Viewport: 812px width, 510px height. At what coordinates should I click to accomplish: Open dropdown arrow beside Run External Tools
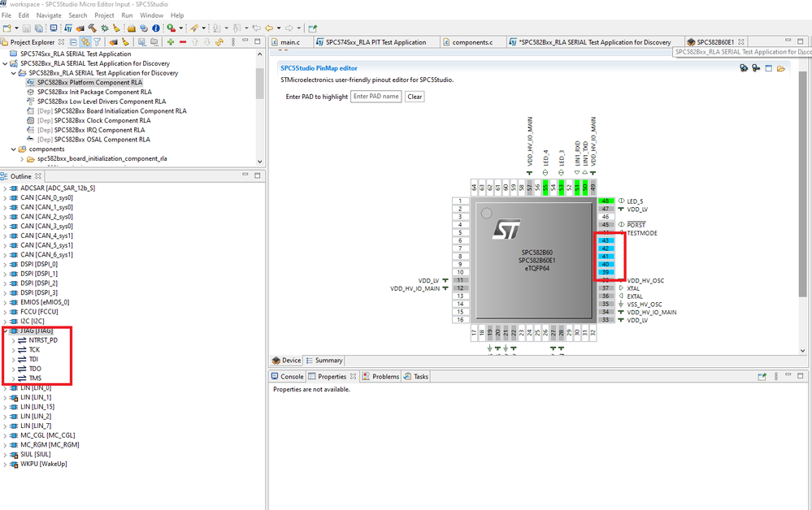click(180, 28)
